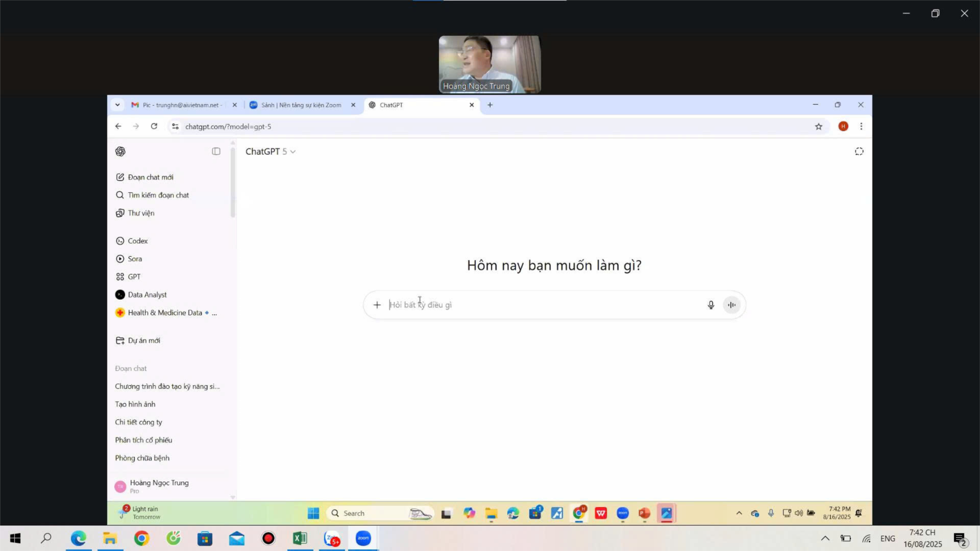This screenshot has width=980, height=551.
Task: Open Codex in the sidebar
Action: (137, 241)
